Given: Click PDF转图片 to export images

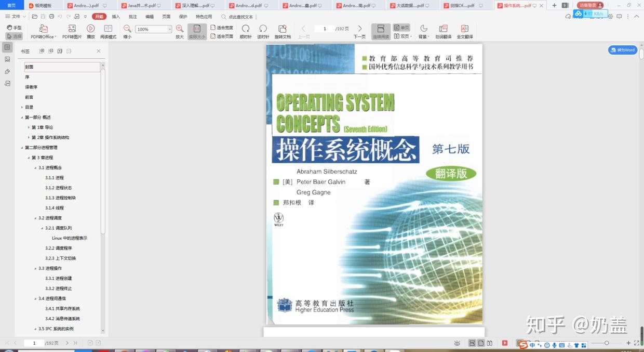Looking at the screenshot, I should pyautogui.click(x=72, y=32).
